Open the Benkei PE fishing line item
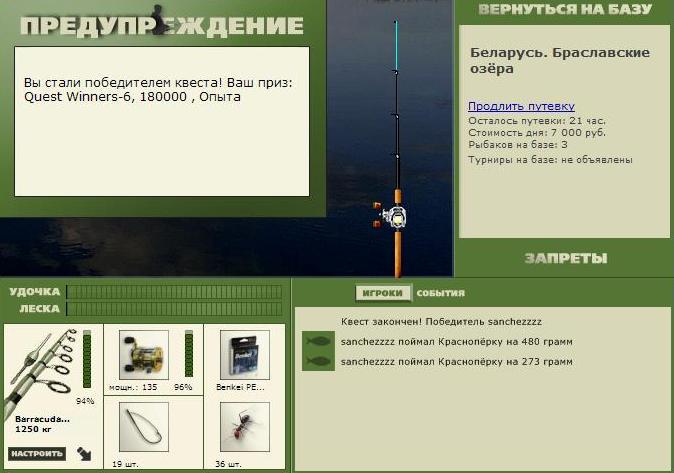The image size is (674, 473). [x=245, y=355]
